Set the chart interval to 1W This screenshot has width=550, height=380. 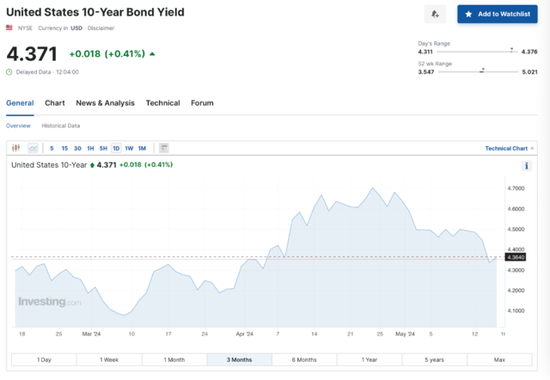tap(129, 148)
